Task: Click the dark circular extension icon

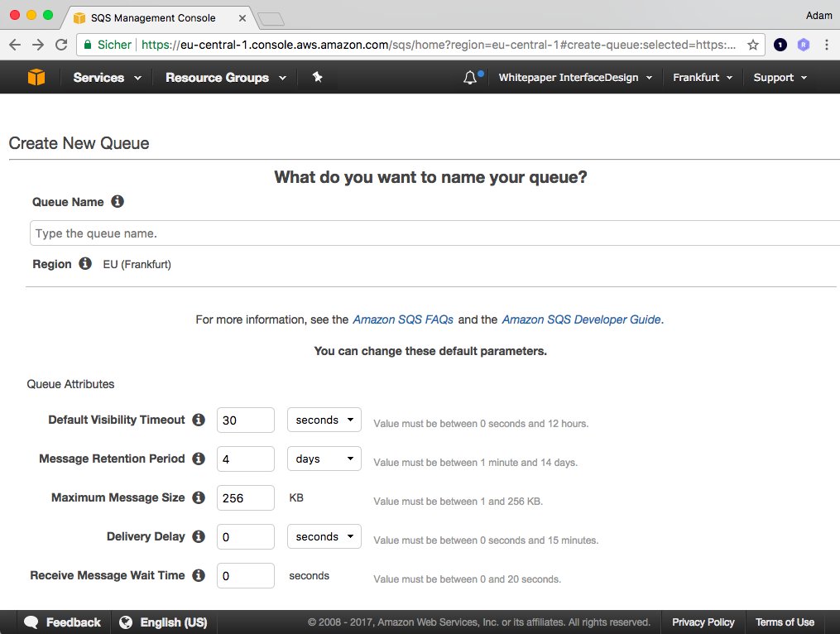Action: click(780, 45)
